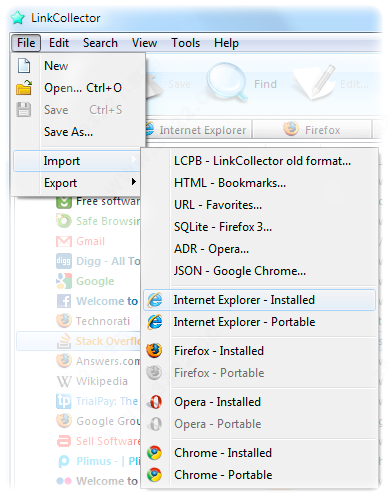Open the View menu
The image size is (388, 497).
pos(144,43)
